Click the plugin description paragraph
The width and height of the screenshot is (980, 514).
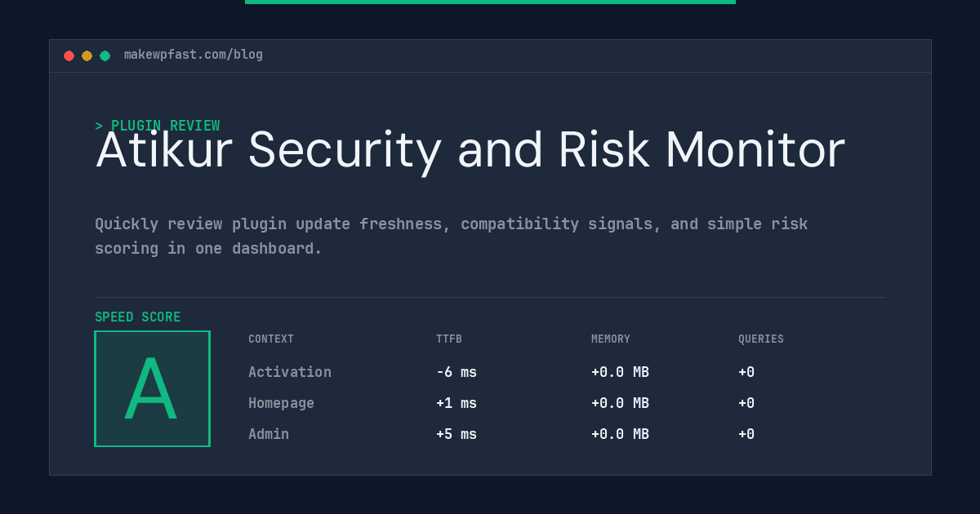[451, 236]
